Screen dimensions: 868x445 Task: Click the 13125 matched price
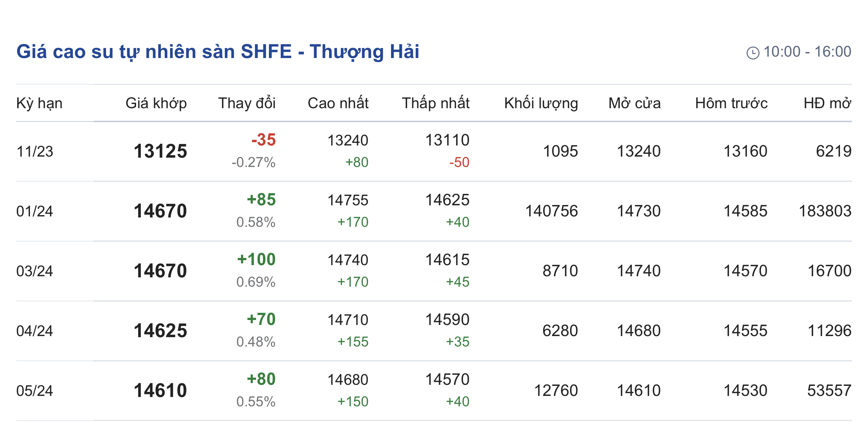160,151
